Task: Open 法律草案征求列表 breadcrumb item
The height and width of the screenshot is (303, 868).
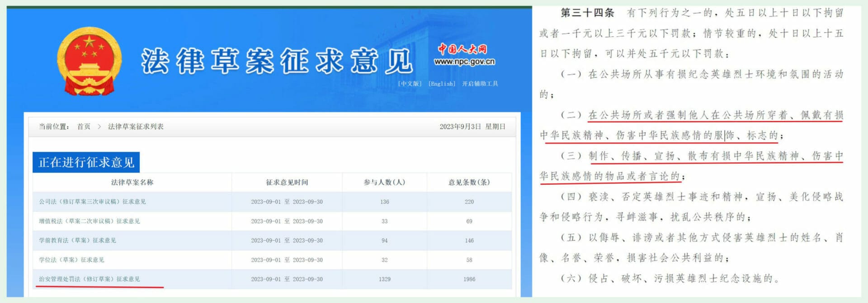Action: [136, 126]
